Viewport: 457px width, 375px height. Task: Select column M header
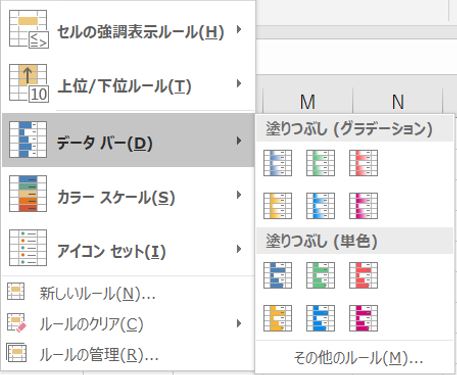[x=307, y=101]
